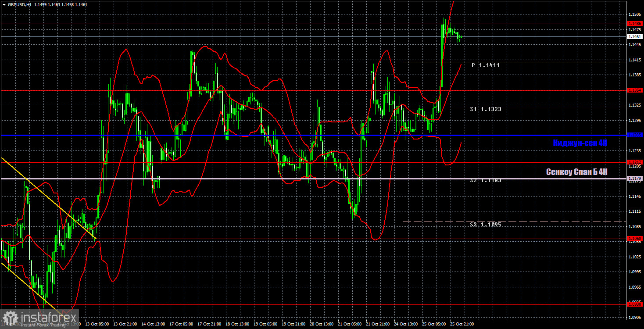
Task: Click the price axis value 1.0965
Action: click(635, 287)
